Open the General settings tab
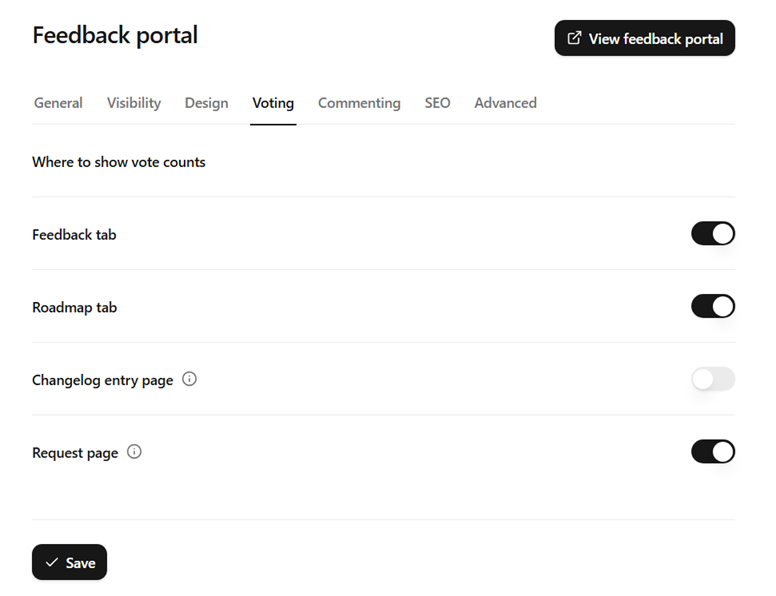776x596 pixels. (58, 103)
